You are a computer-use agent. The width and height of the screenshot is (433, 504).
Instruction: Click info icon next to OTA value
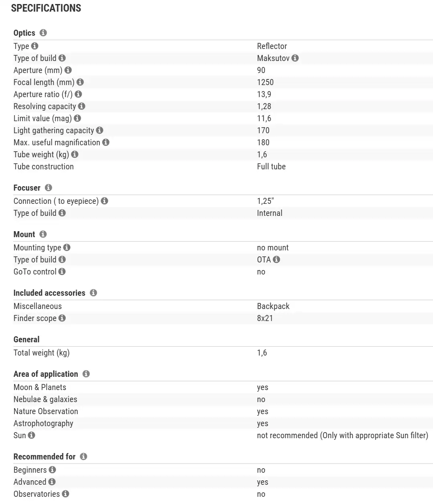click(x=277, y=260)
